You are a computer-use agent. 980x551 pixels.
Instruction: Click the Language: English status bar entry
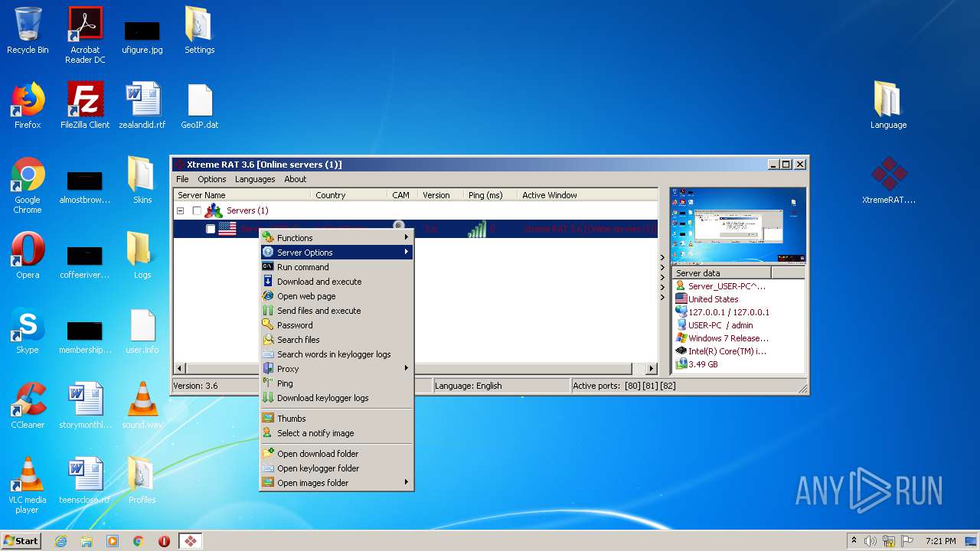[x=501, y=386]
